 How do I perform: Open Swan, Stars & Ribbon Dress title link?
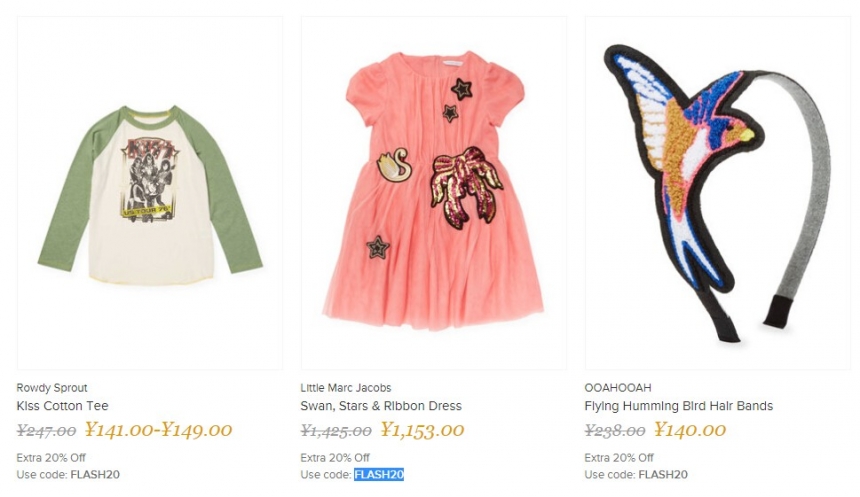pos(381,406)
